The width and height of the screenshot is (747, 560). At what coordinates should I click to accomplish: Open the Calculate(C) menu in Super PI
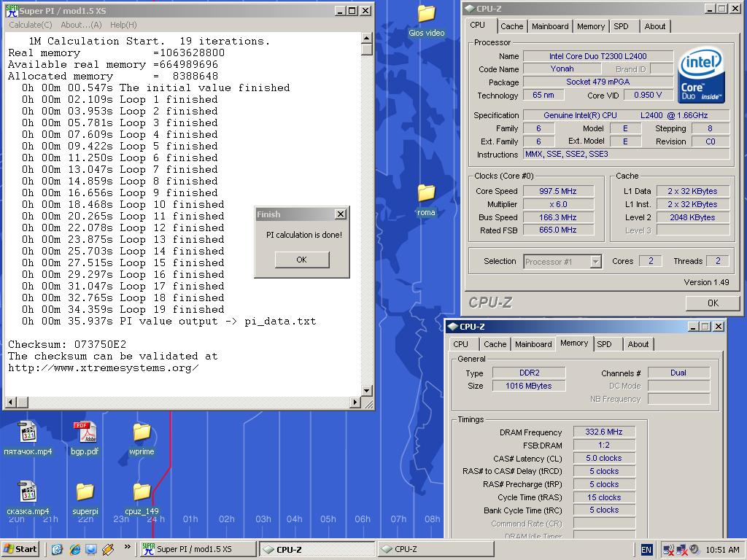point(31,25)
